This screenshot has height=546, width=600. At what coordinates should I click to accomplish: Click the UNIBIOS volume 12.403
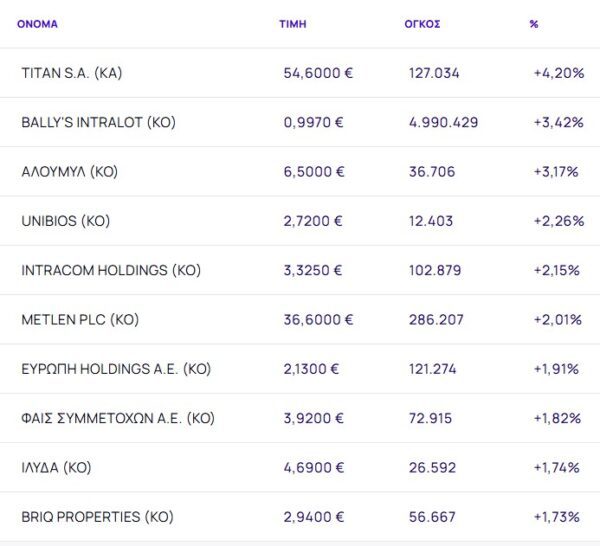[432, 220]
